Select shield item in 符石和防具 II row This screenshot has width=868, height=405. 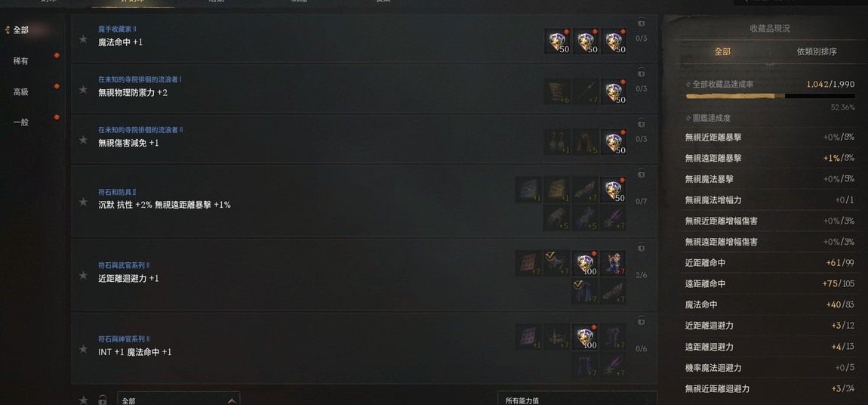(x=614, y=190)
